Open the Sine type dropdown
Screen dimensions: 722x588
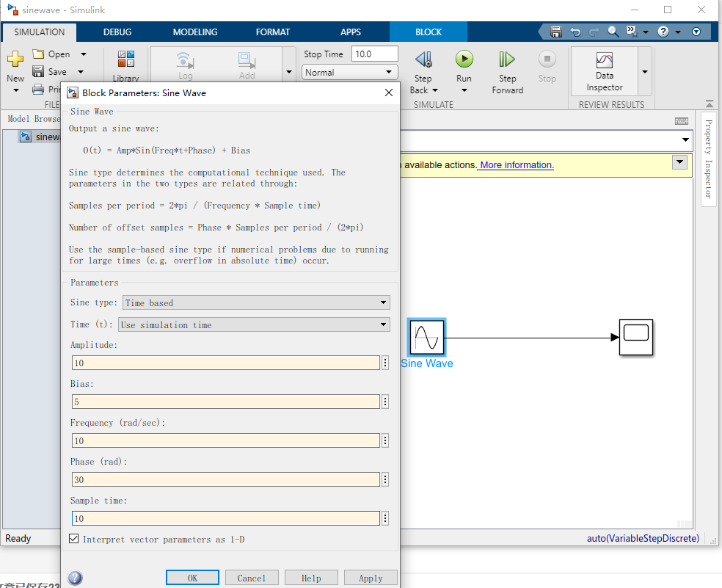click(x=256, y=302)
